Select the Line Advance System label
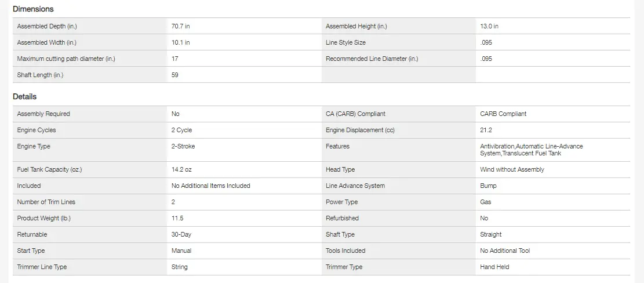 [355, 186]
